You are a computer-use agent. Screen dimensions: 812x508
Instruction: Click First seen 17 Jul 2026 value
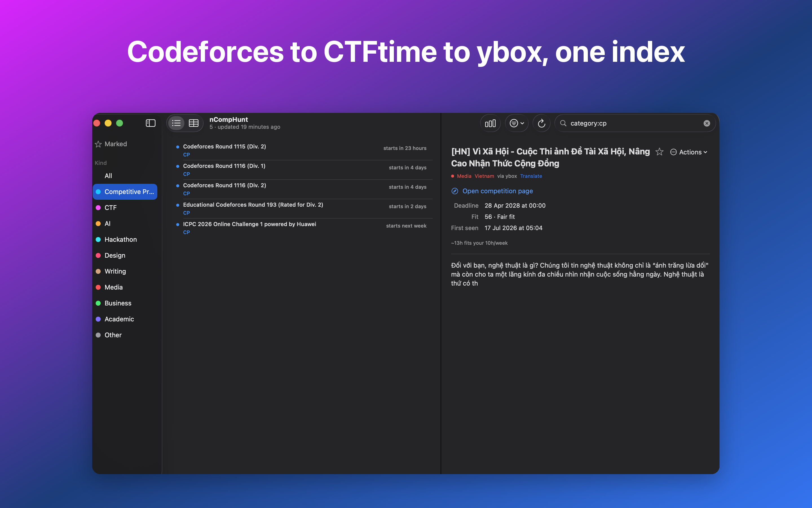click(x=513, y=228)
